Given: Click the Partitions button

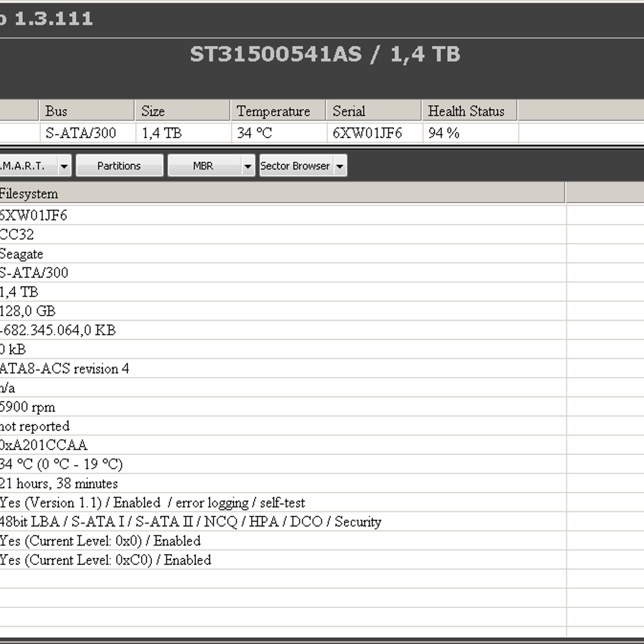Looking at the screenshot, I should tap(119, 166).
